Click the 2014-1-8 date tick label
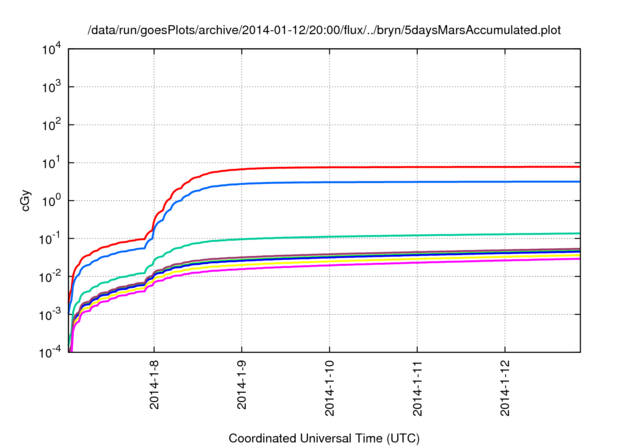The width and height of the screenshot is (640, 448). (x=154, y=384)
